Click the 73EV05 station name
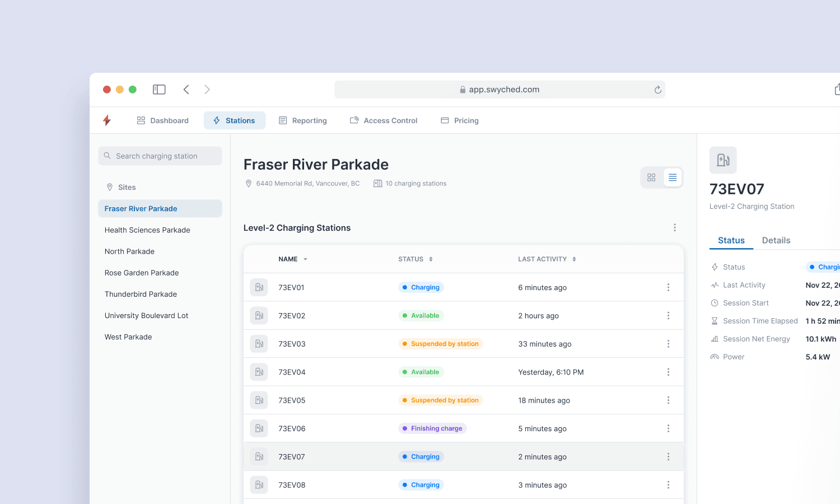 pyautogui.click(x=292, y=400)
